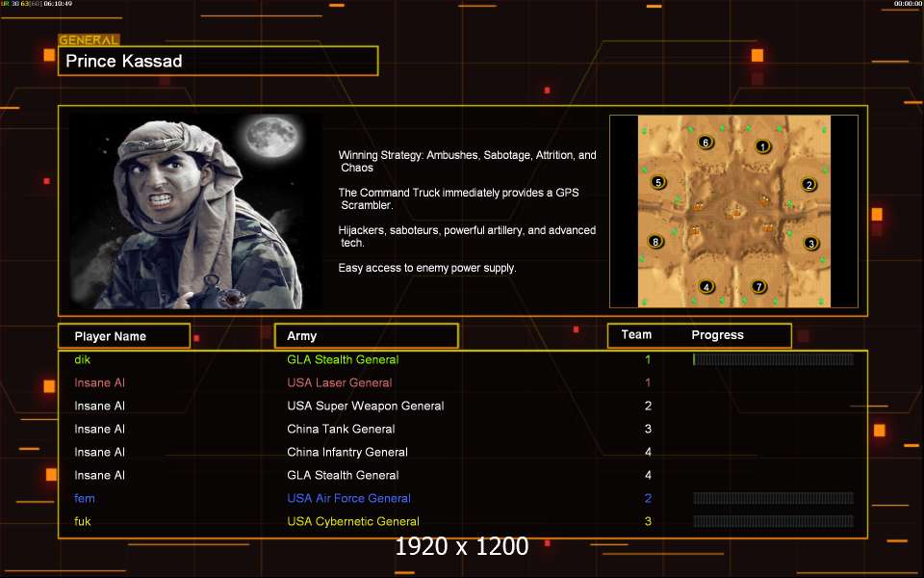Screen dimensions: 924x578
Task: Click the 00:00:00 timer at top right
Action: coord(908,4)
